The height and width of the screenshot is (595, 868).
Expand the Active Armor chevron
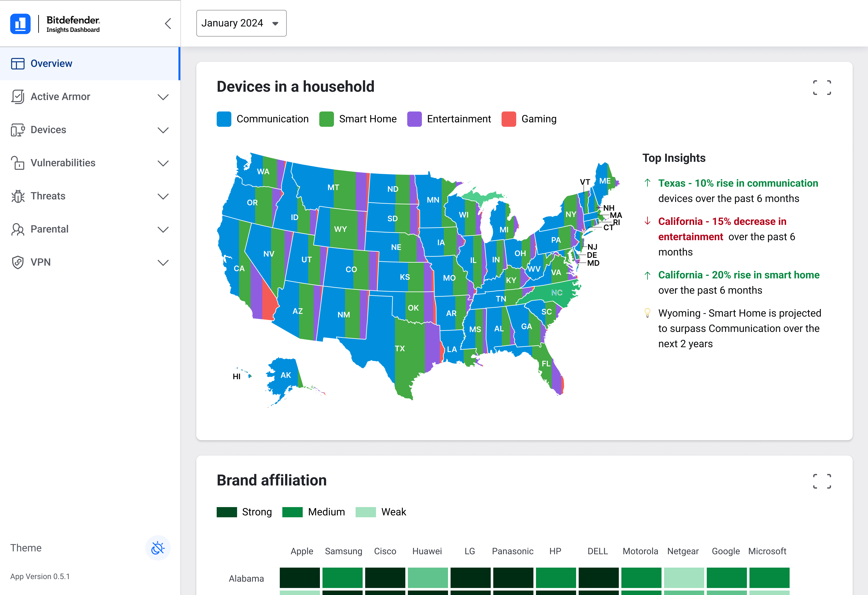point(163,97)
